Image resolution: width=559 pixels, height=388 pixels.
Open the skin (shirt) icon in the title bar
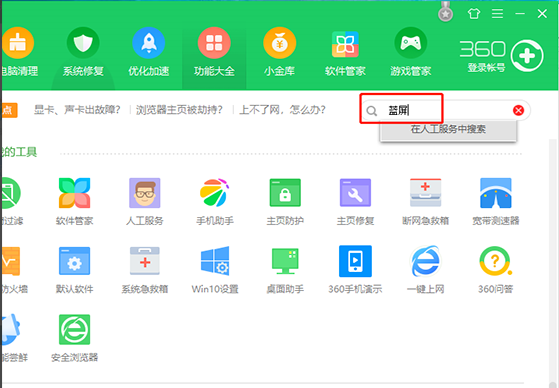(474, 14)
